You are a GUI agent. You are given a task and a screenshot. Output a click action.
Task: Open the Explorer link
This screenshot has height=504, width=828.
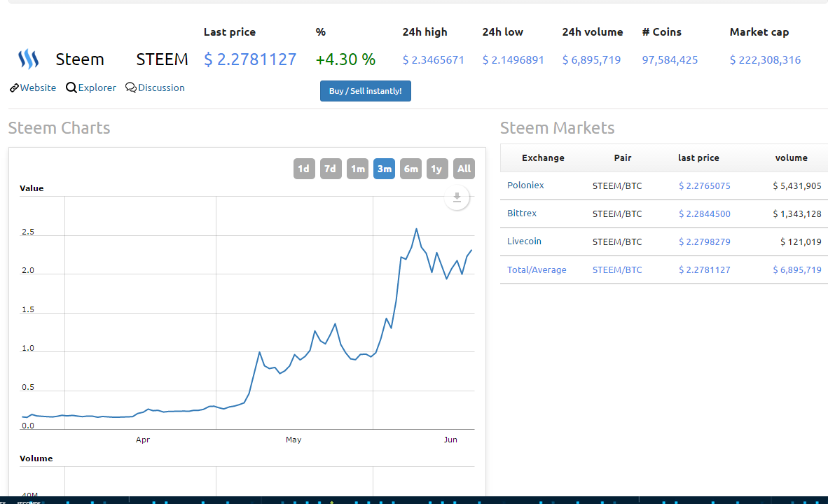(91, 87)
